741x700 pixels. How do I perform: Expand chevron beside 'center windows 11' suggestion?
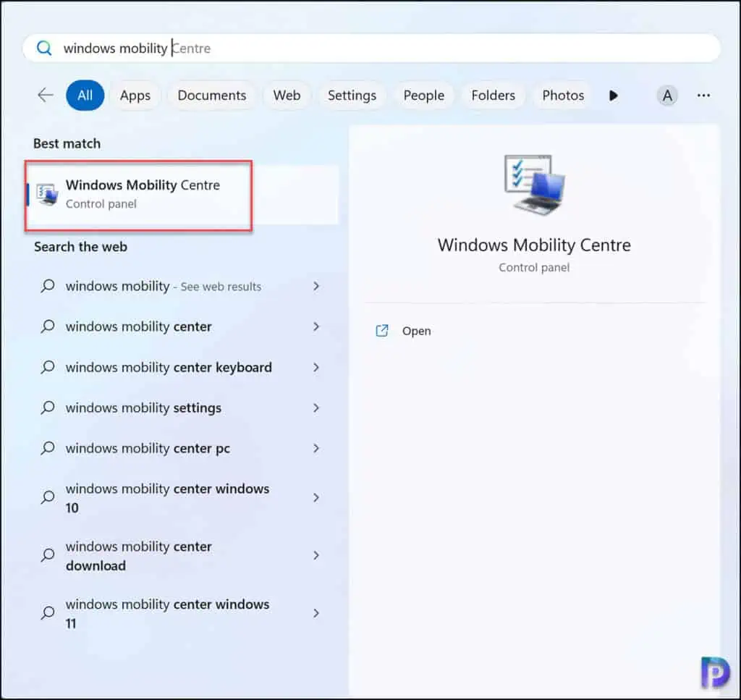tap(316, 613)
